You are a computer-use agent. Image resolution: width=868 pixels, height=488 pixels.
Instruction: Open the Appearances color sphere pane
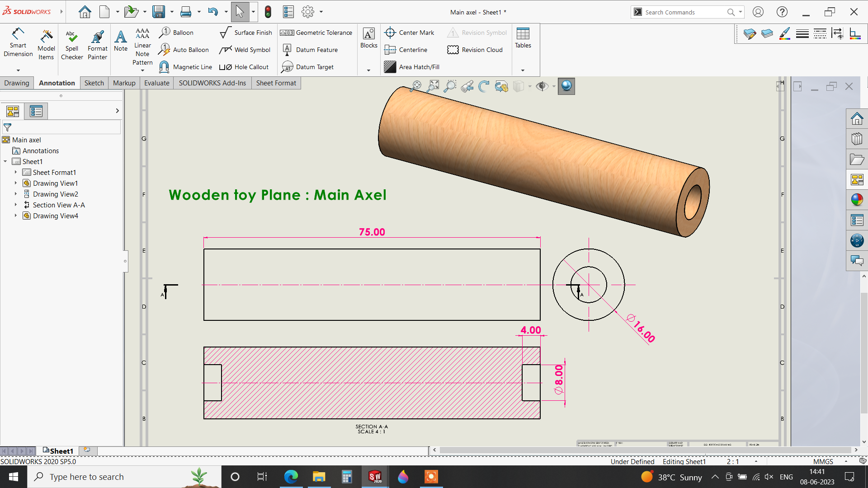click(x=857, y=200)
